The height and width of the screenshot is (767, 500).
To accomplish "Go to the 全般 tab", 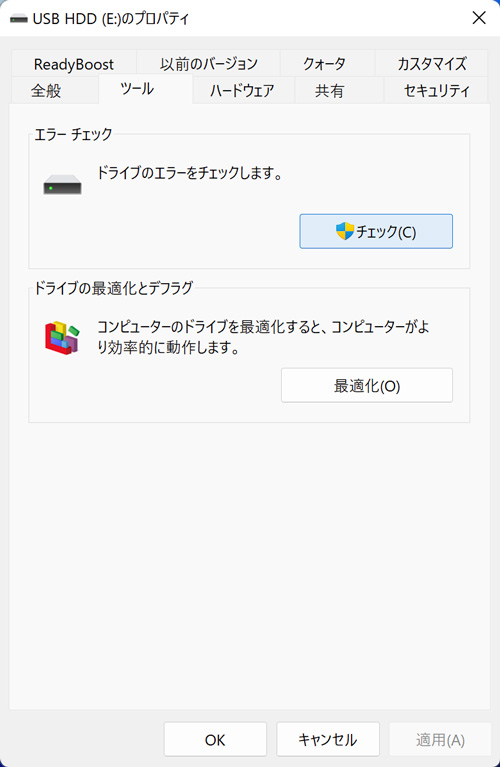I will pos(46,90).
